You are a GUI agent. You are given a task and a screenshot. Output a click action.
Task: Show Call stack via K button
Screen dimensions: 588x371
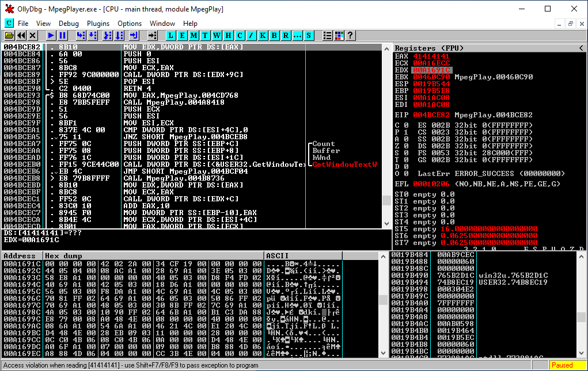coord(263,36)
